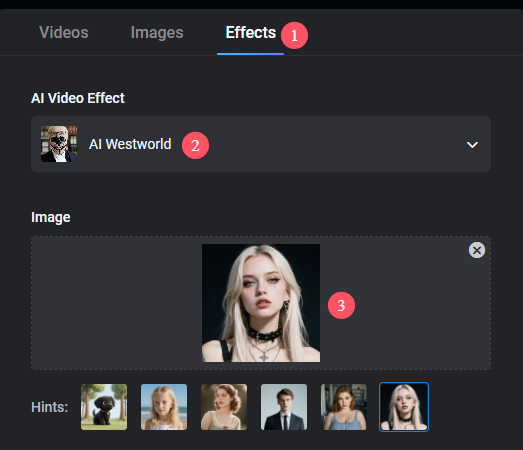Switch to the Images tab

(x=157, y=33)
